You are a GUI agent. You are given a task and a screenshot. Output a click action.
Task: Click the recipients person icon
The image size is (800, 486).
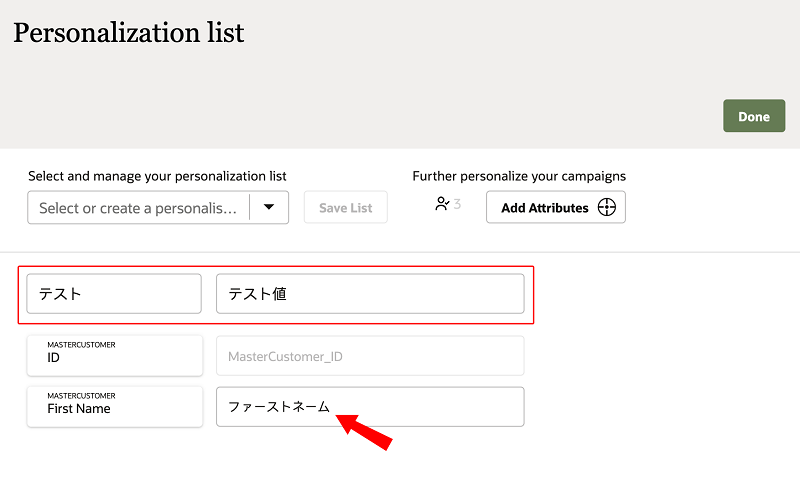[442, 204]
